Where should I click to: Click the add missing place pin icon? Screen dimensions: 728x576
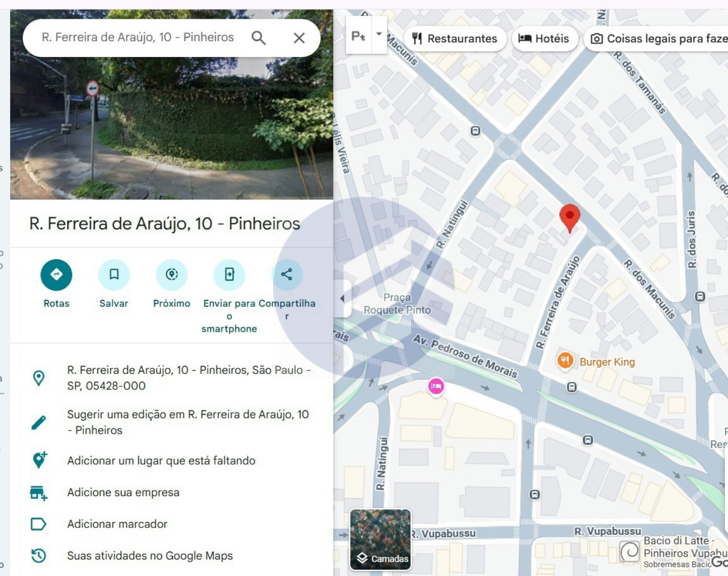click(39, 460)
